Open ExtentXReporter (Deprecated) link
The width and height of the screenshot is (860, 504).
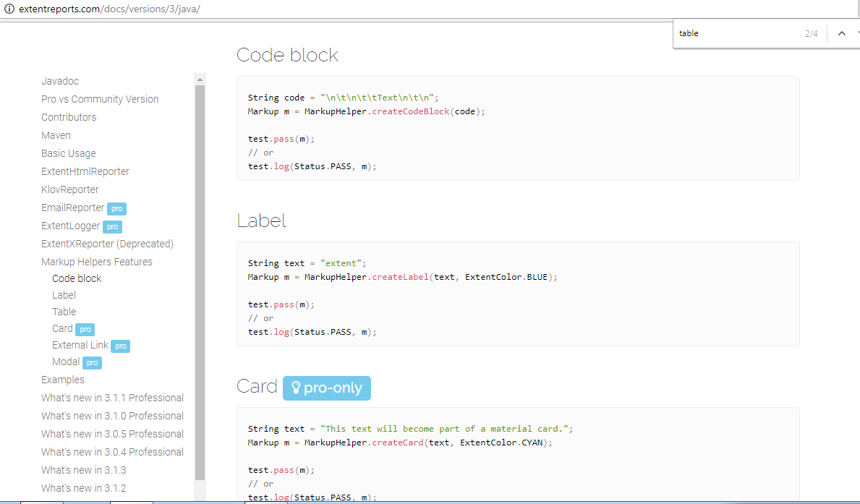point(107,244)
